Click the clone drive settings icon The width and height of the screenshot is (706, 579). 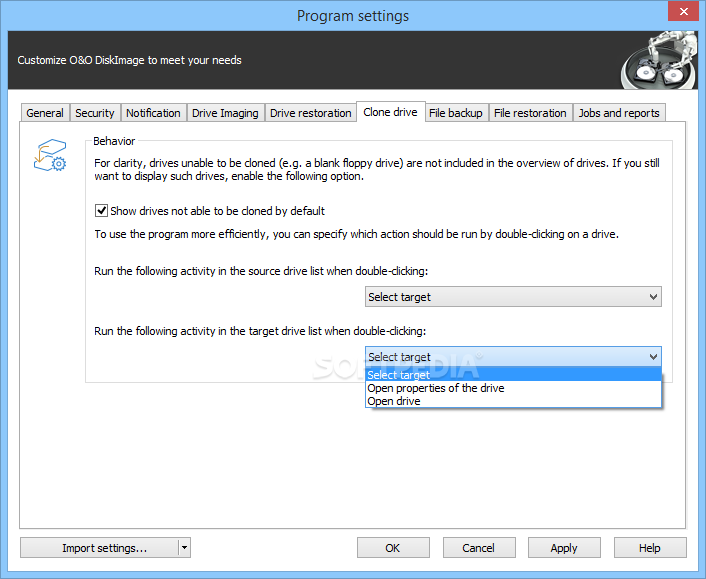(50, 155)
